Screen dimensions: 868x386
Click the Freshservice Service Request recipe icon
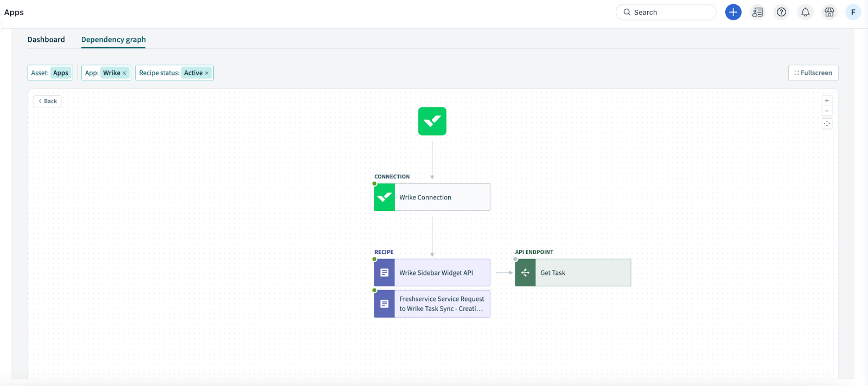(x=385, y=304)
